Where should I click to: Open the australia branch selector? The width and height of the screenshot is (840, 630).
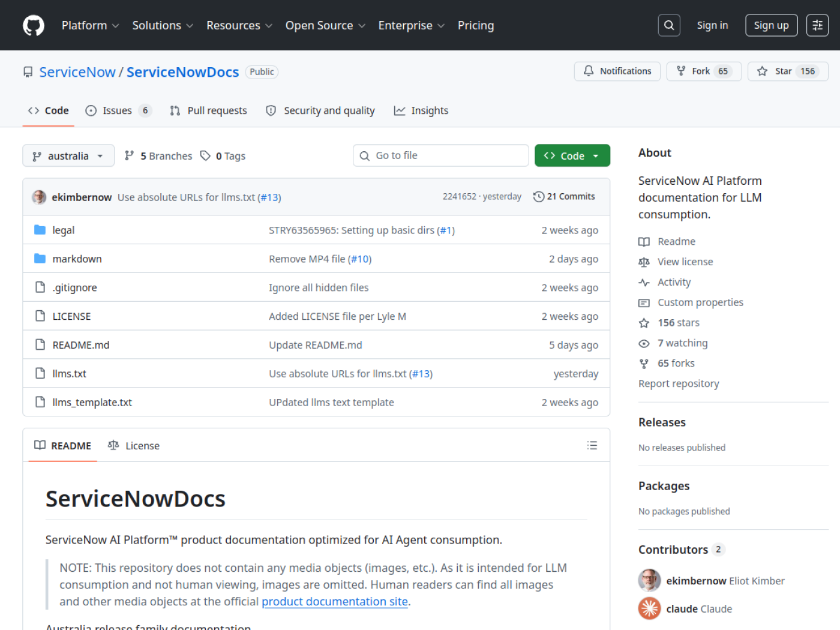(68, 156)
